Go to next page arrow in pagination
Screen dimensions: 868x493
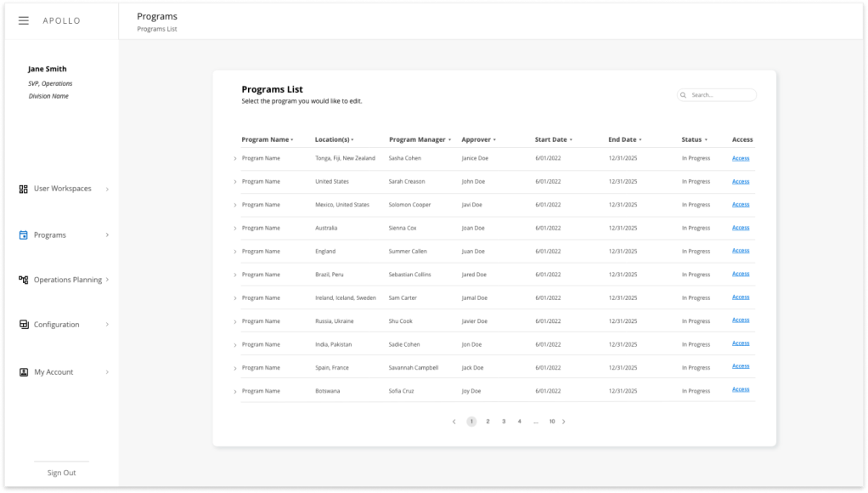pos(564,422)
